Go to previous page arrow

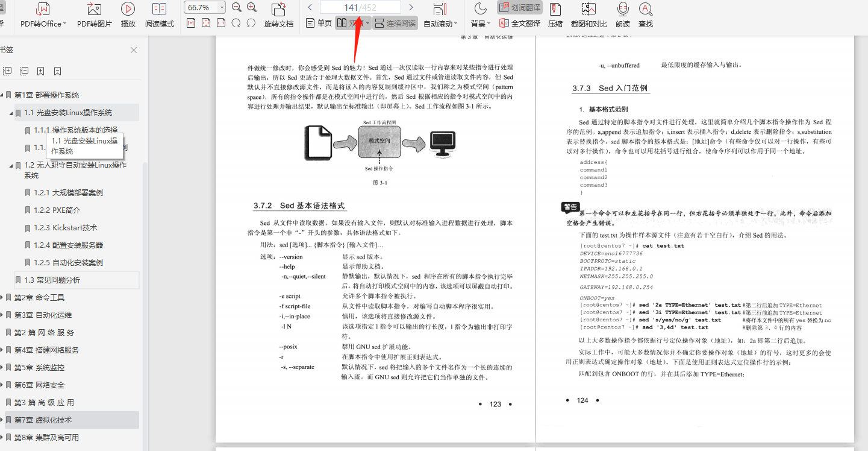(x=310, y=7)
